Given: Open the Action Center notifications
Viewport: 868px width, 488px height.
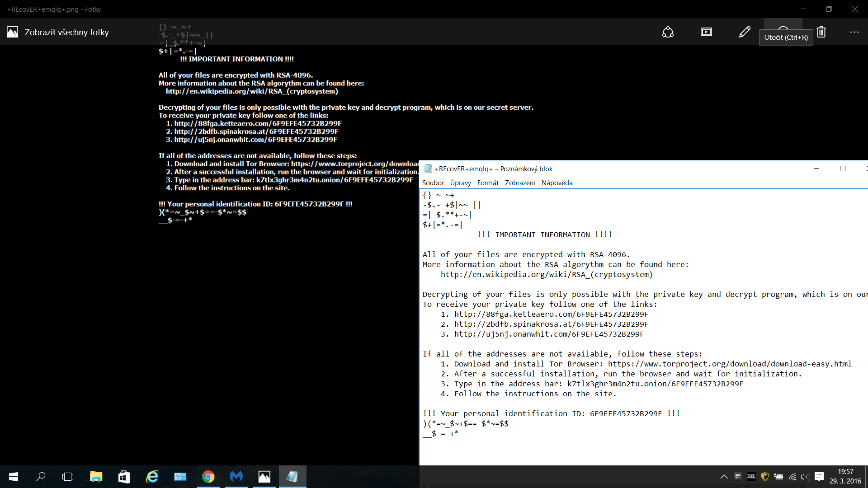Looking at the screenshot, I should pyautogui.click(x=819, y=477).
